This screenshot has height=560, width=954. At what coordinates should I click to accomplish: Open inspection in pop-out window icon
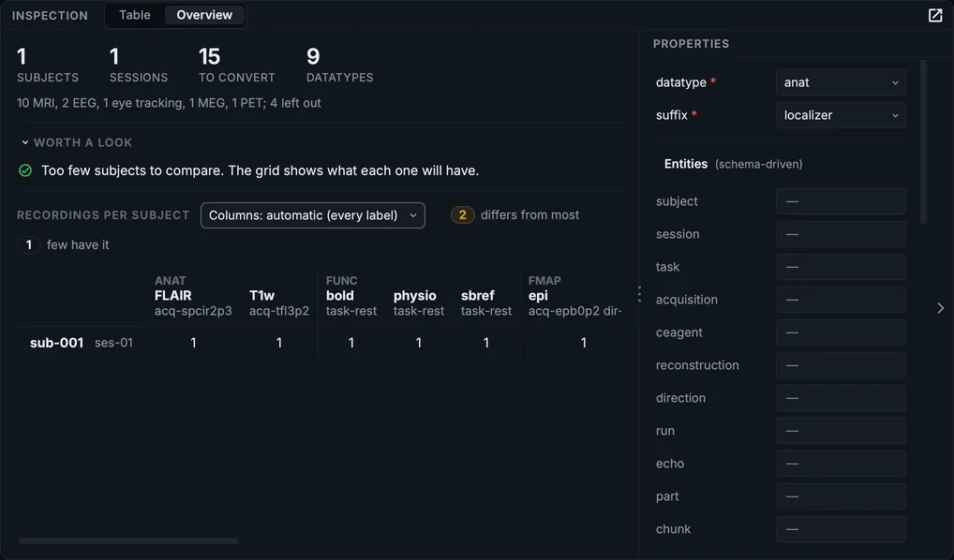pyautogui.click(x=935, y=15)
